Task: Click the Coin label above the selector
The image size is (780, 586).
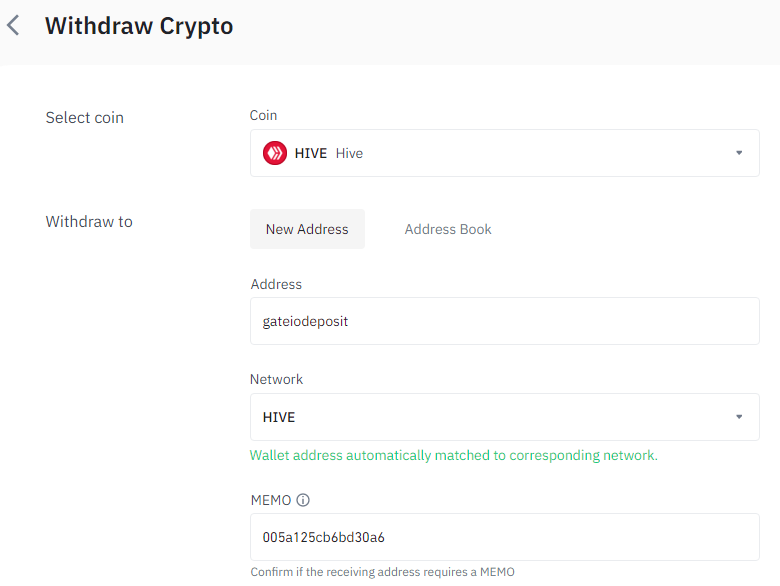Action: (263, 115)
